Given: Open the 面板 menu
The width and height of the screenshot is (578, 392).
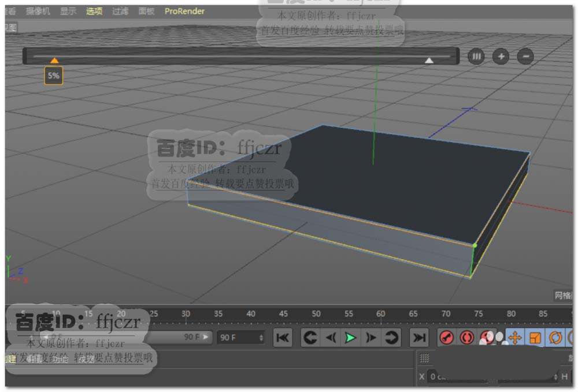Looking at the screenshot, I should 146,11.
